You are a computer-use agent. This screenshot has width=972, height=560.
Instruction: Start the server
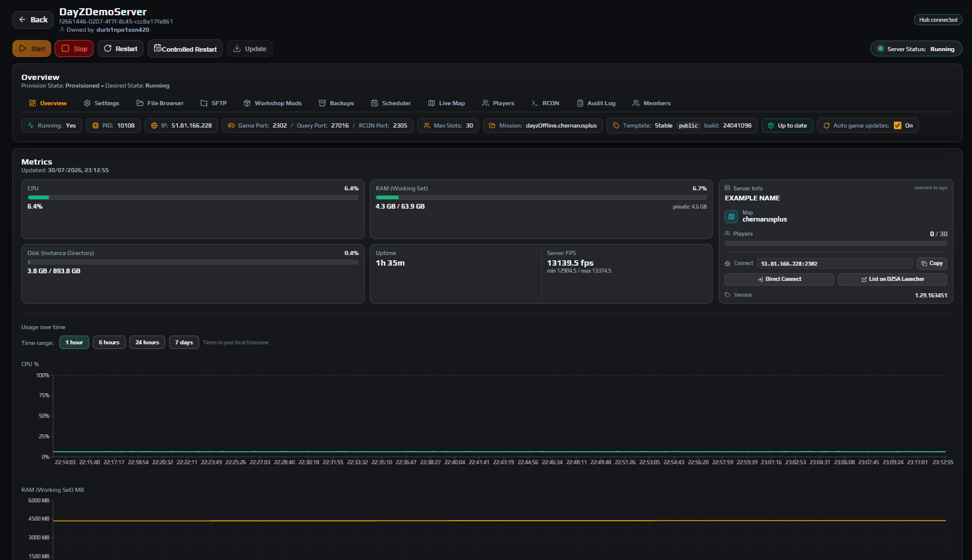pyautogui.click(x=32, y=49)
